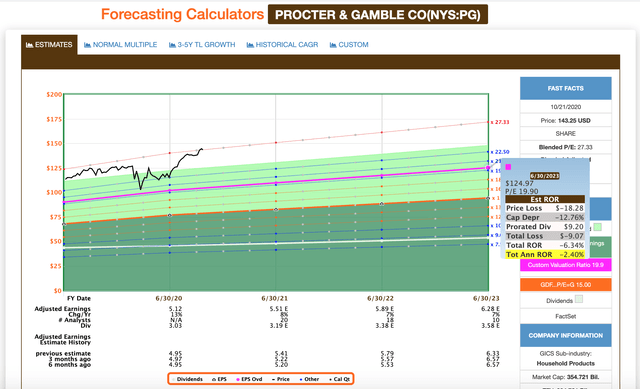The image size is (640, 389).
Task: Open the HISTORICAL CAGR tab
Action: click(x=282, y=44)
